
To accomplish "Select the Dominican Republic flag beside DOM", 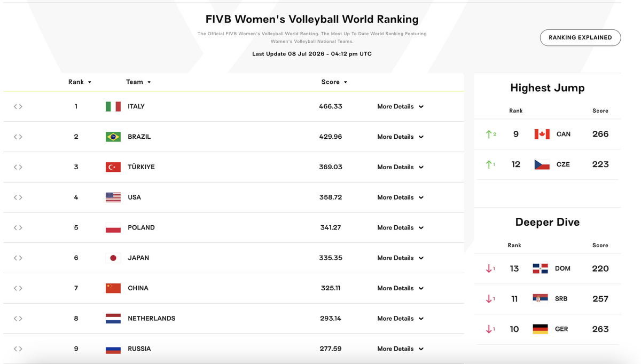I will pyautogui.click(x=541, y=268).
